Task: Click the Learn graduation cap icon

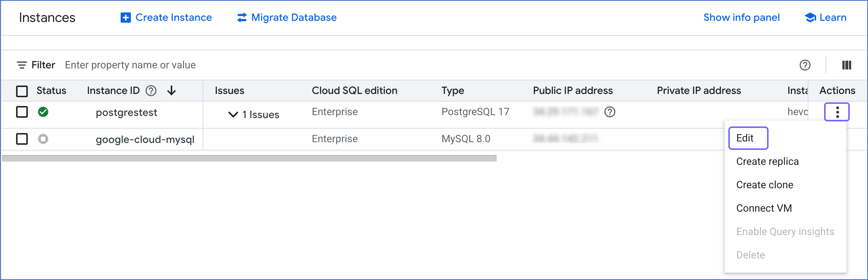Action: click(x=810, y=18)
